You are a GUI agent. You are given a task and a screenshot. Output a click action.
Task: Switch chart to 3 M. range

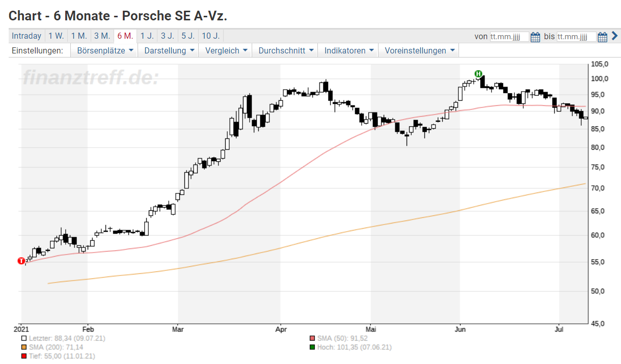(x=102, y=36)
